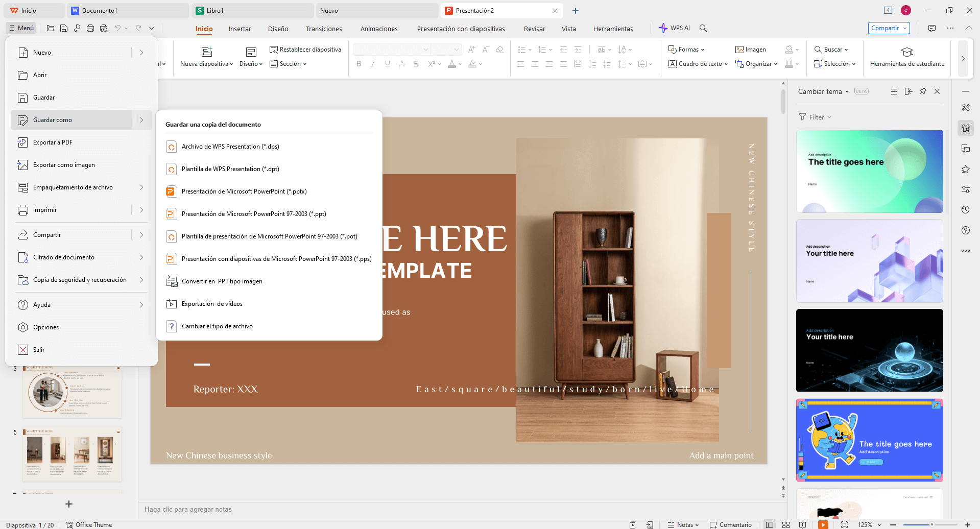
Task: Start slideshow with orange play button
Action: [x=823, y=524]
